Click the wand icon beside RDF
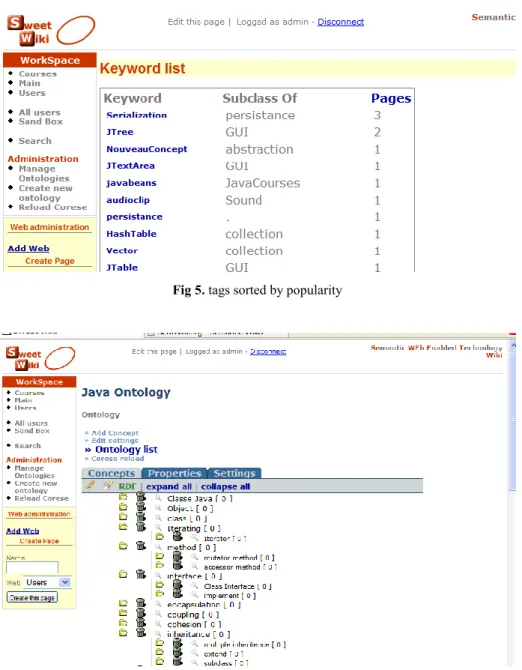Viewport: 522px width, 670px height. point(108,485)
